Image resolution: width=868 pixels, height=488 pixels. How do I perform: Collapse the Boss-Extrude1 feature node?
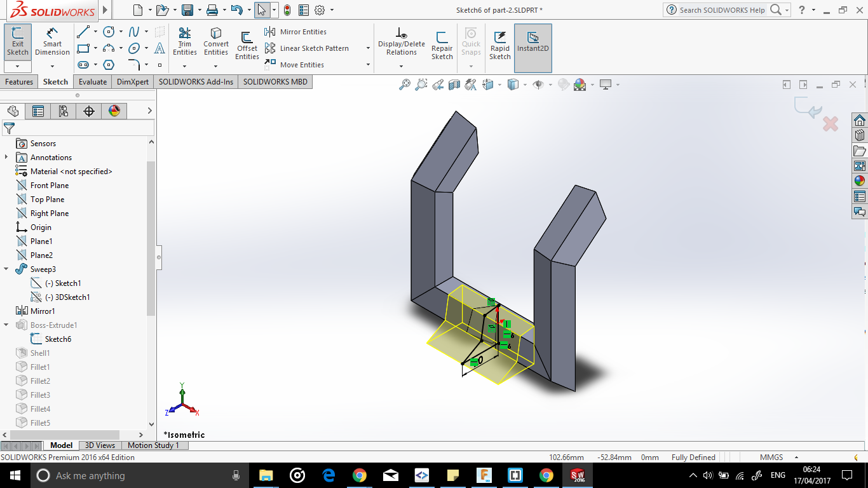tap(6, 325)
